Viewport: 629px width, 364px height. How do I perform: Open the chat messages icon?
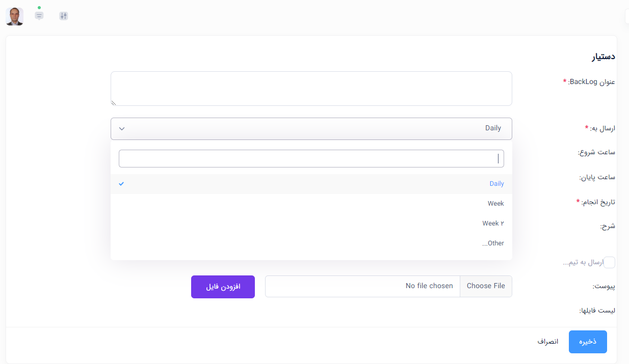point(39,16)
